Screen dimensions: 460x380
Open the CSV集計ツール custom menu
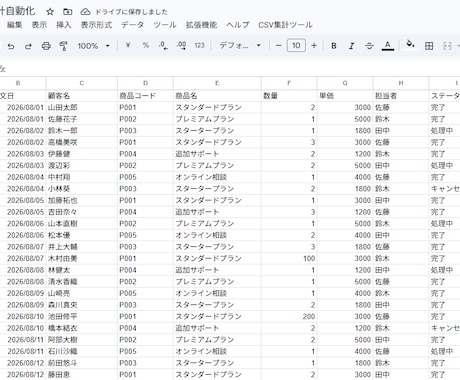click(x=285, y=25)
